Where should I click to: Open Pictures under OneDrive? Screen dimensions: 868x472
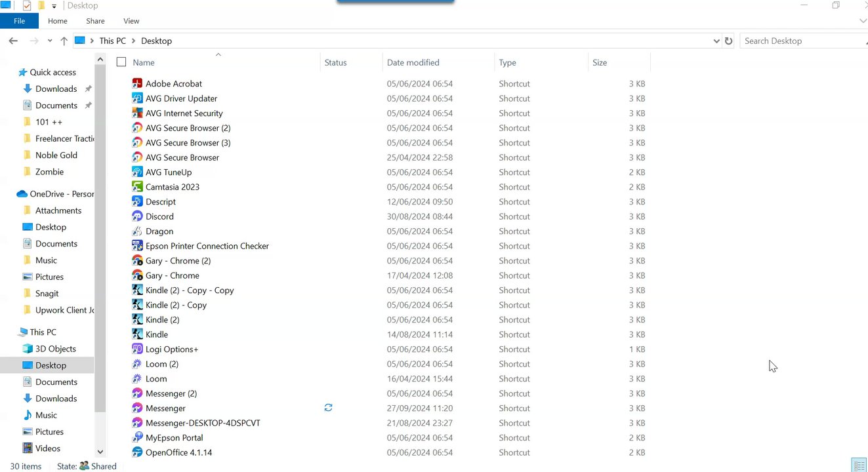click(49, 277)
